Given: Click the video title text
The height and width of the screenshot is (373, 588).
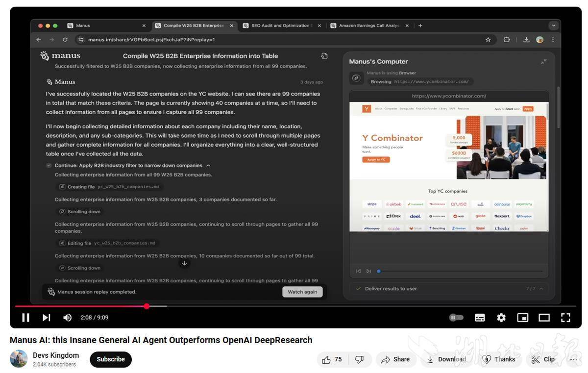Looking at the screenshot, I should coord(161,340).
